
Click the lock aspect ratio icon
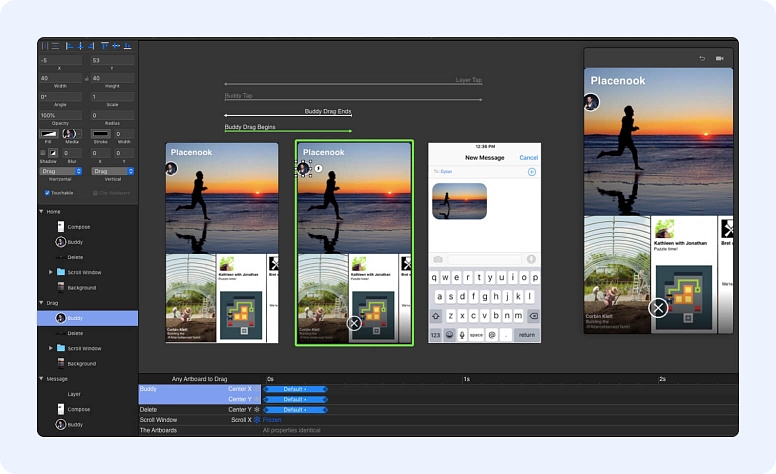[x=87, y=78]
